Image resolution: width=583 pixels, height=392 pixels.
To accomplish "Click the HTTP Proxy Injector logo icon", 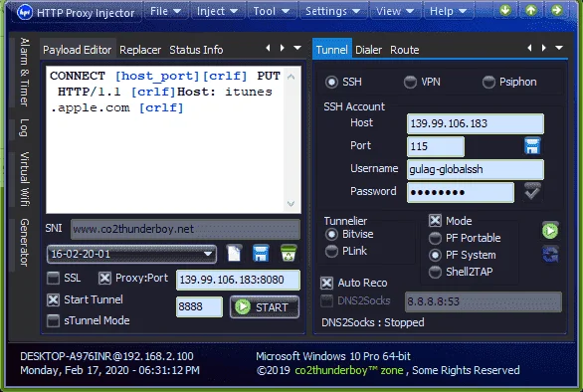I will pos(25,12).
